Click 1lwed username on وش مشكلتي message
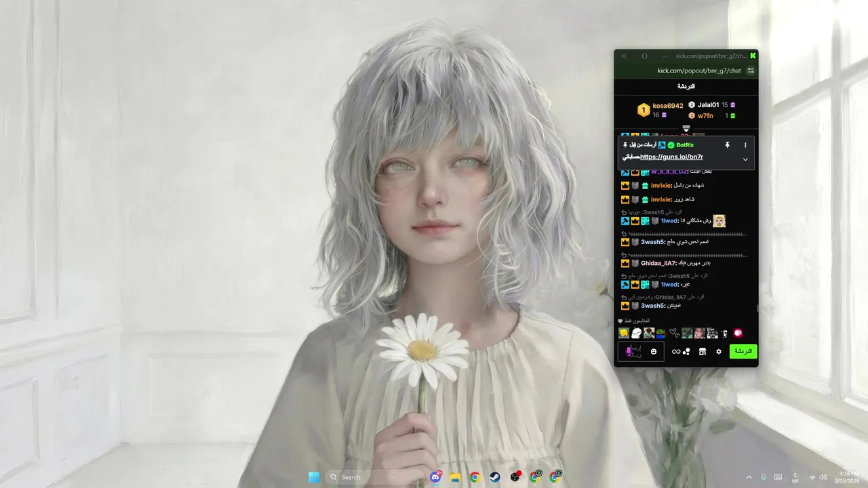Screen dimensions: 868x488 coord(669,221)
